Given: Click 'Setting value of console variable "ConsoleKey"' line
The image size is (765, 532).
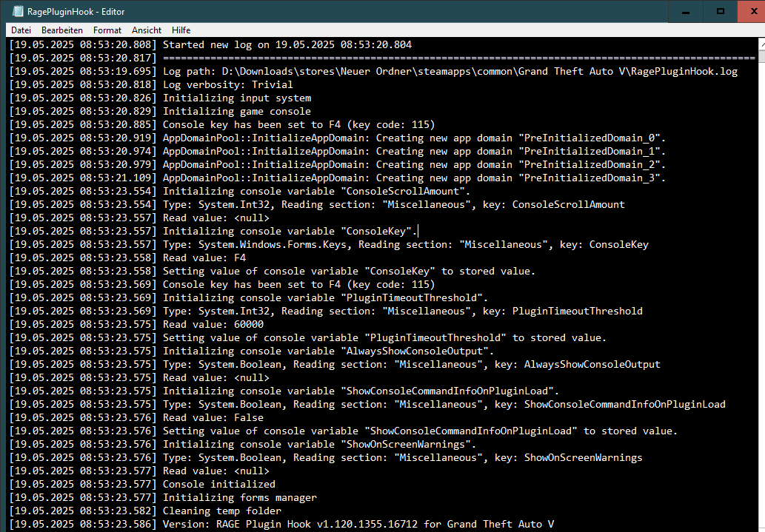Looking at the screenshot, I should (x=273, y=271).
